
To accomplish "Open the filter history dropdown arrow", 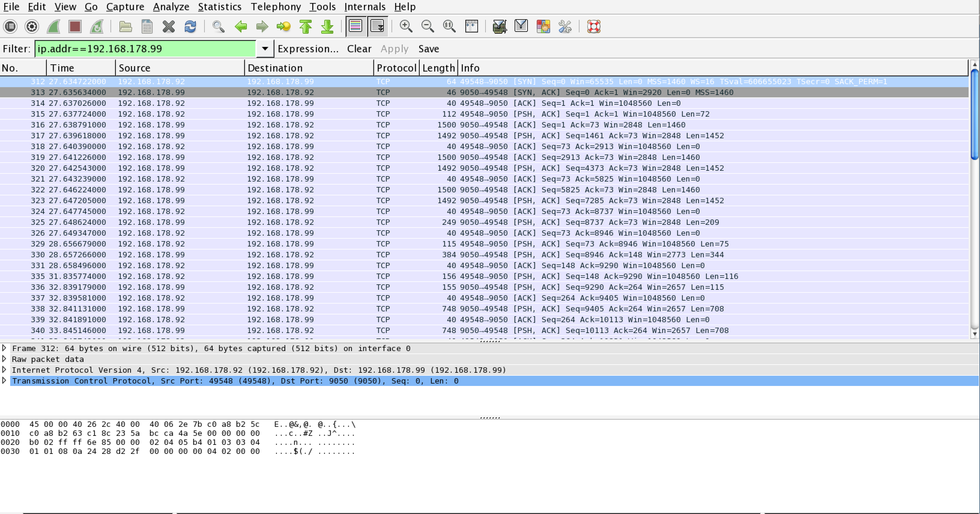I will tap(265, 49).
